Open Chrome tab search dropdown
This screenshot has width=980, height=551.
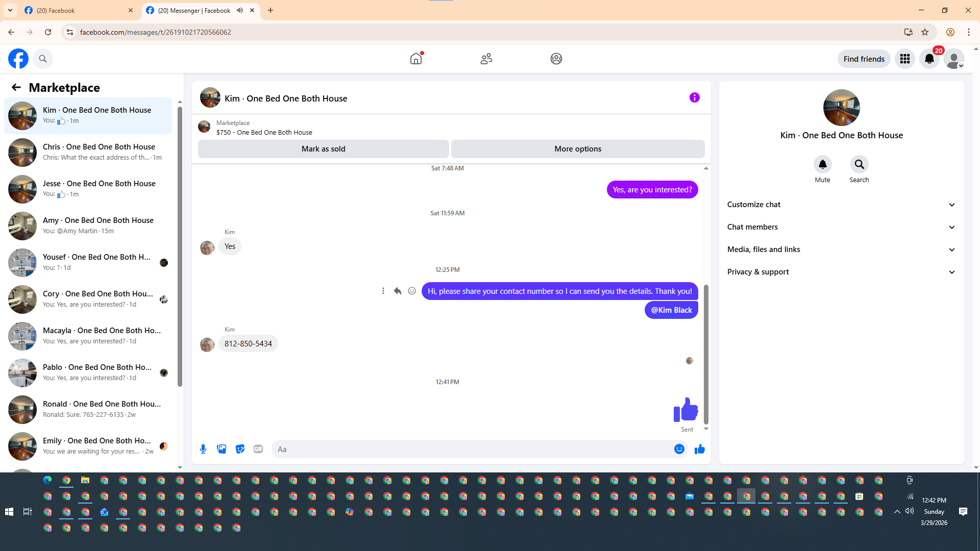click(x=10, y=10)
